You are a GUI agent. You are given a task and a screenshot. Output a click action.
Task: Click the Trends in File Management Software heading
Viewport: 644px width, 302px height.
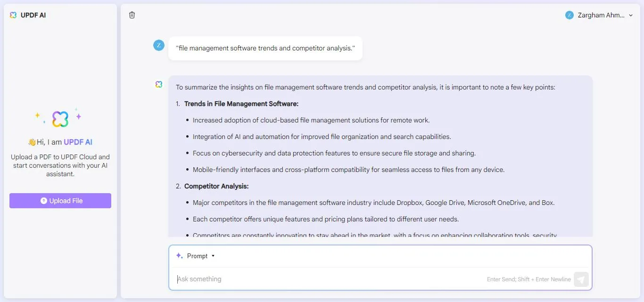[x=241, y=104]
